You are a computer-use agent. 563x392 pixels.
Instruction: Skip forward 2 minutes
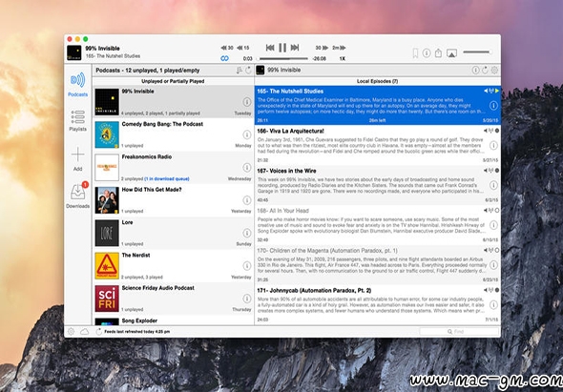tap(339, 48)
